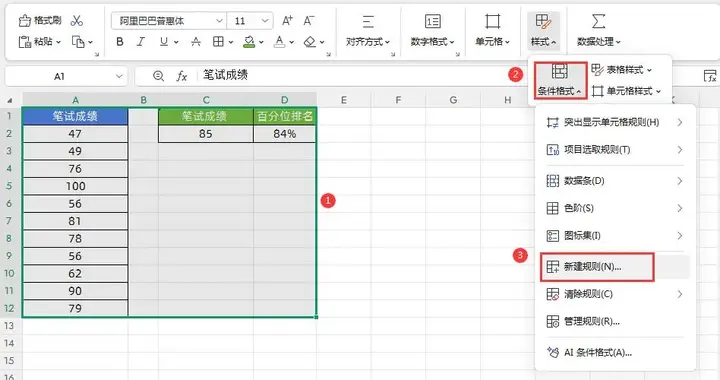720x380 pixels.
Task: Toggle Bold formatting
Action: 120,42
